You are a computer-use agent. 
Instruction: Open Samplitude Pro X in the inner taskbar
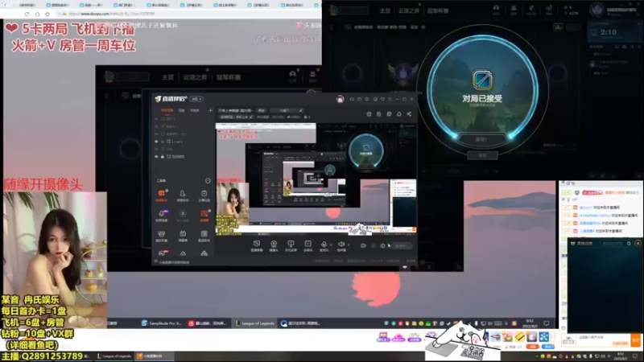click(x=162, y=323)
